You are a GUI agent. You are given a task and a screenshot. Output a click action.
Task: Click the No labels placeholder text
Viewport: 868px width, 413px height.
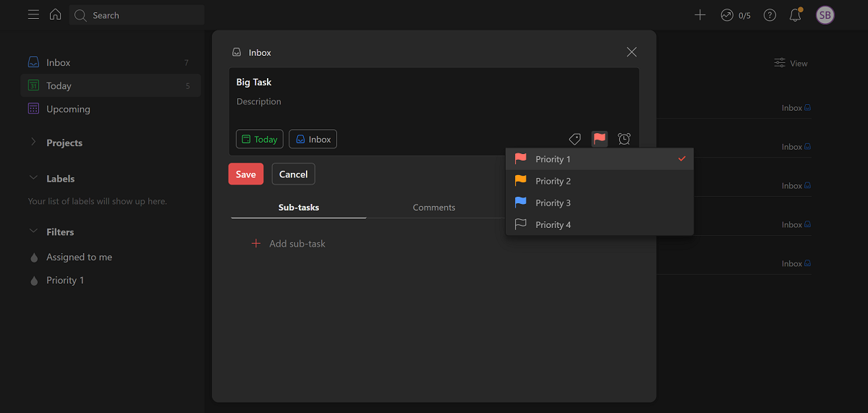pyautogui.click(x=98, y=201)
